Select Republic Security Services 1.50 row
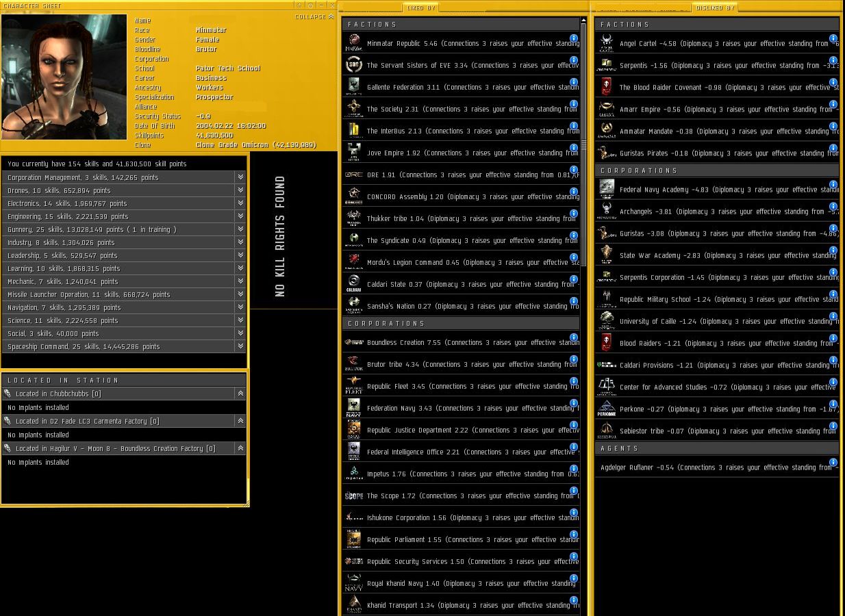 click(x=460, y=561)
